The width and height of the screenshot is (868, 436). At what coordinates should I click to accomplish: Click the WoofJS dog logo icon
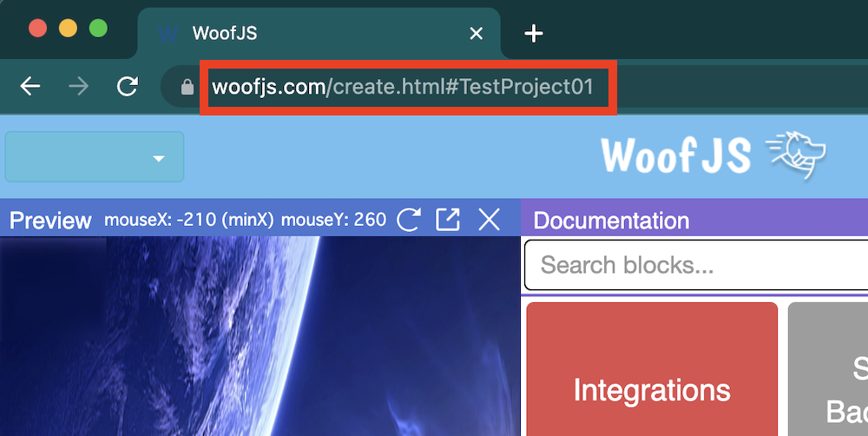796,155
